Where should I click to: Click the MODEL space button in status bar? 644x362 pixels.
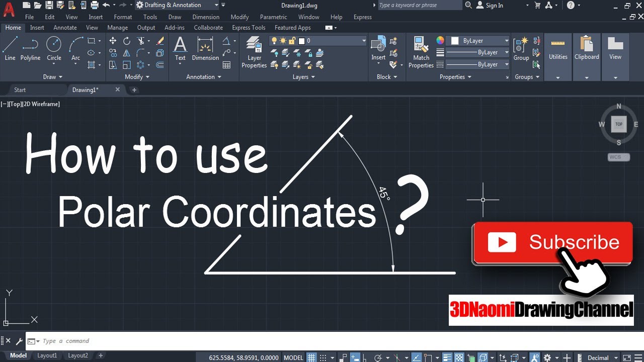[x=293, y=357]
